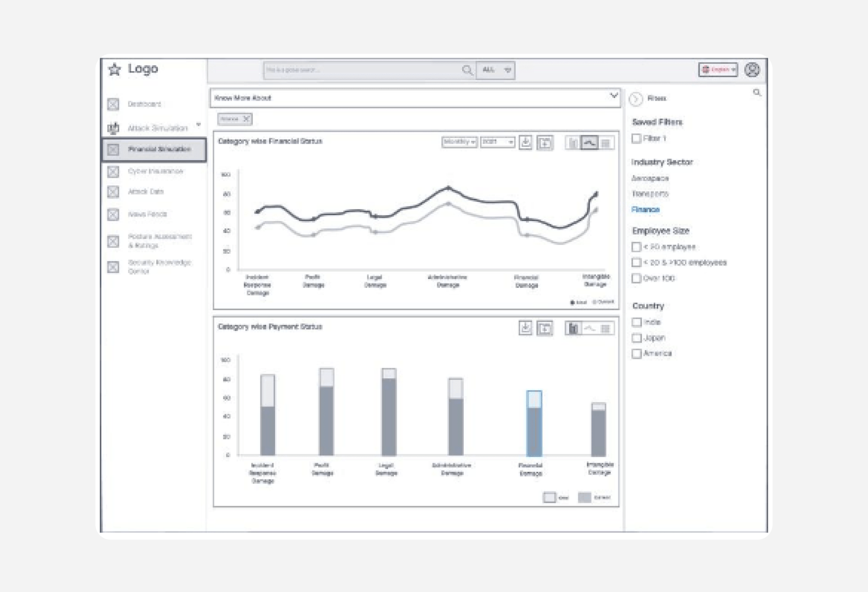Click the Profit Damage bar

click(x=327, y=412)
